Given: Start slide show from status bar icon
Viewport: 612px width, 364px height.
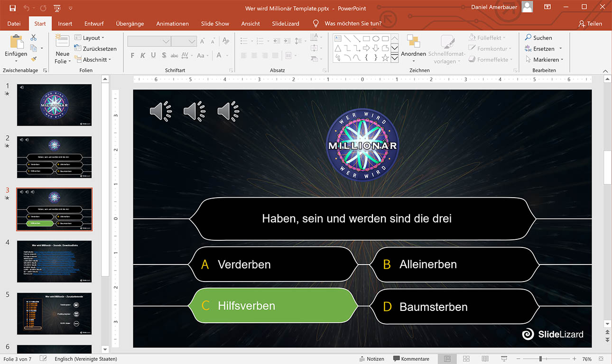Looking at the screenshot, I should tap(504, 359).
